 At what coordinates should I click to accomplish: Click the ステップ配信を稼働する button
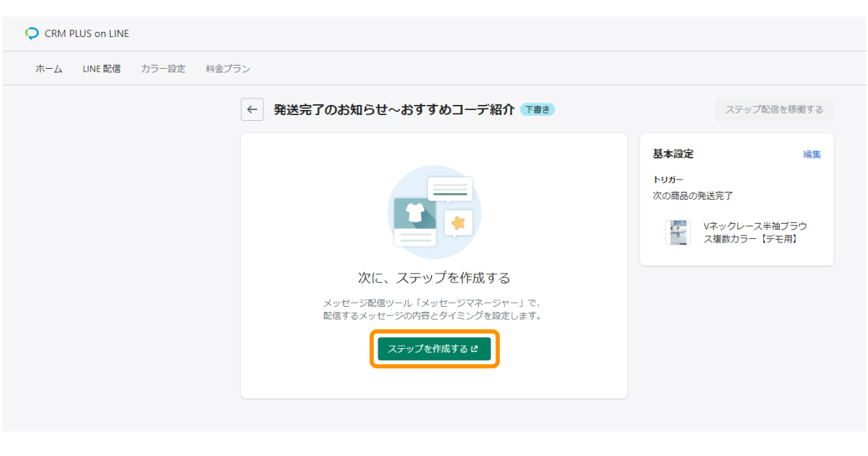774,110
